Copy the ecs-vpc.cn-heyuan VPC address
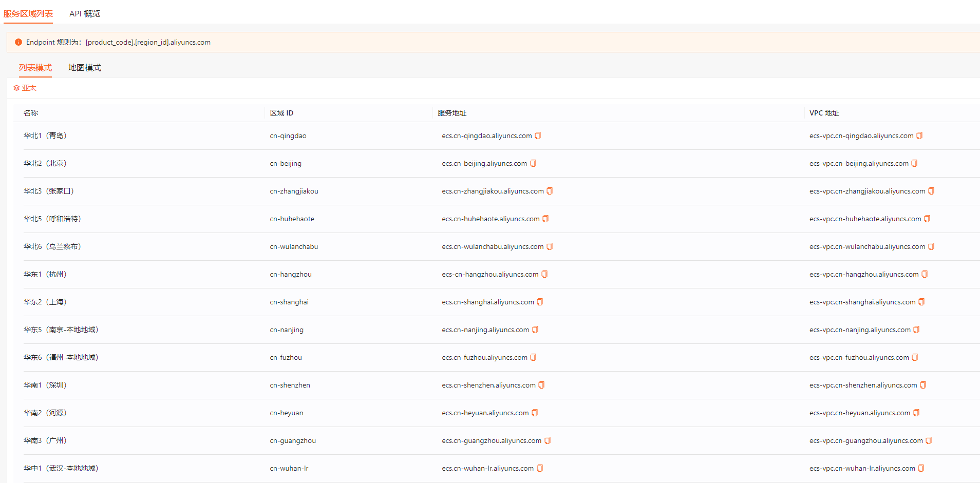Screen dimensions: 980x483 [916, 413]
